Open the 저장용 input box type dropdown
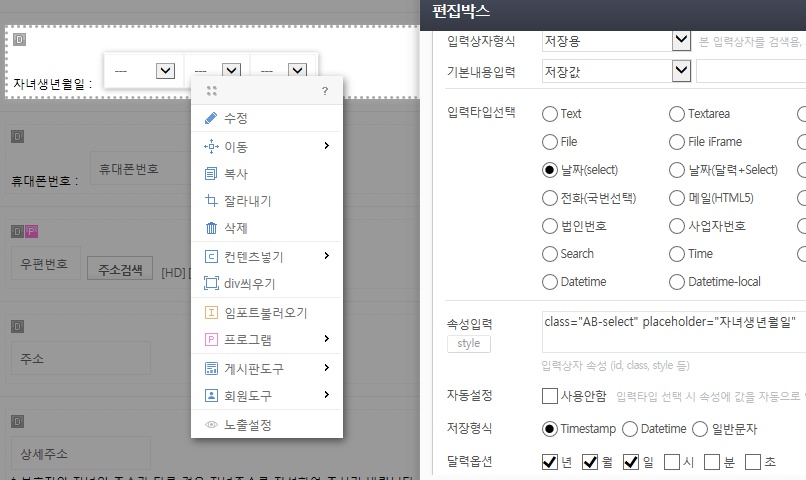 click(681, 41)
